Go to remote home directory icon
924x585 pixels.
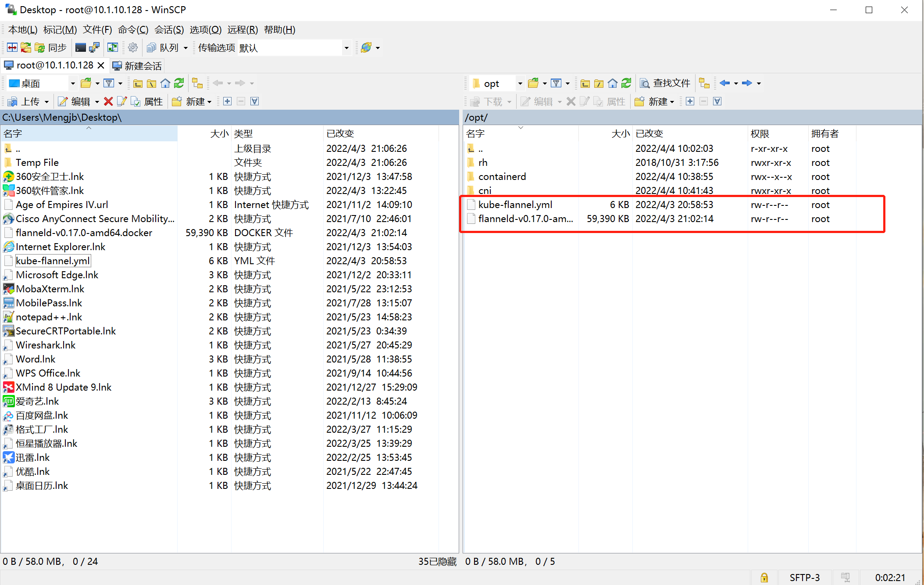point(613,83)
